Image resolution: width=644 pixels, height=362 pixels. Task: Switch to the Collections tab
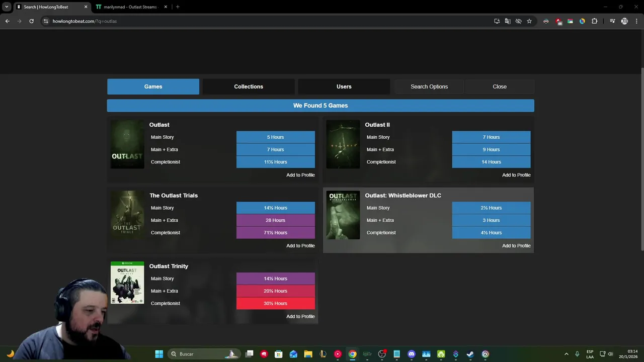(249, 86)
